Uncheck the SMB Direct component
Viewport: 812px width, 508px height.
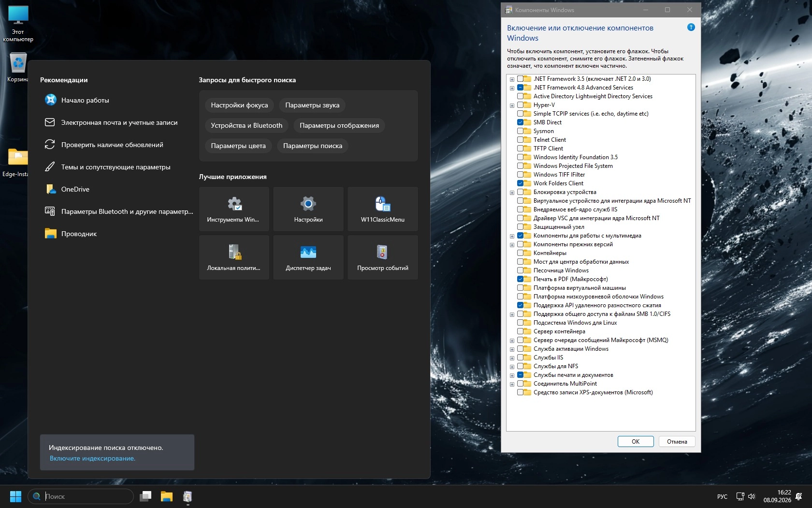coord(521,122)
